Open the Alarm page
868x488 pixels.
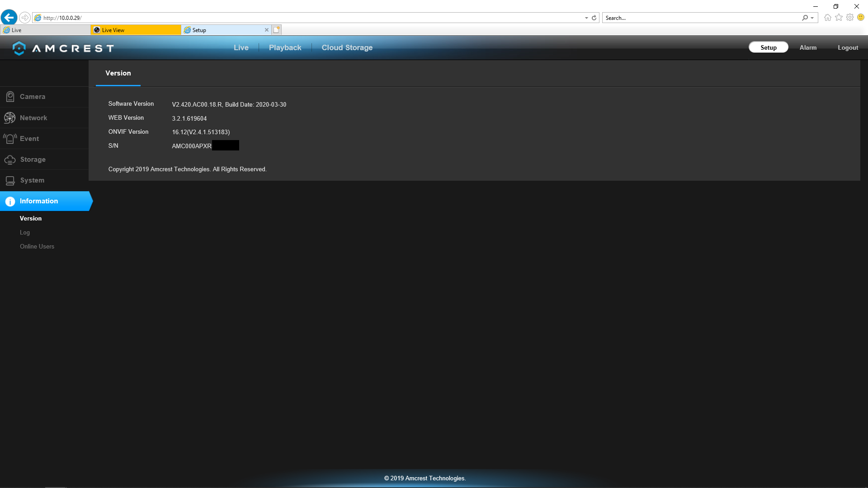pos(808,47)
